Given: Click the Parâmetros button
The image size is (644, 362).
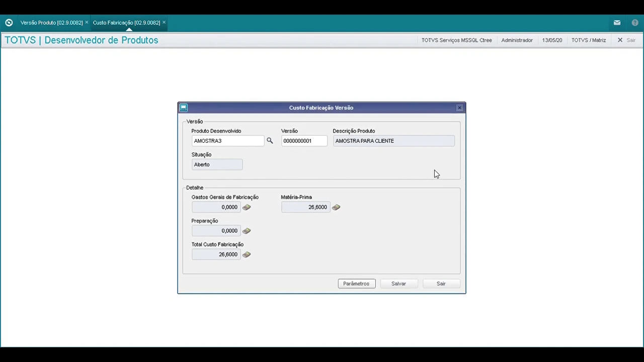Looking at the screenshot, I should pyautogui.click(x=356, y=284).
